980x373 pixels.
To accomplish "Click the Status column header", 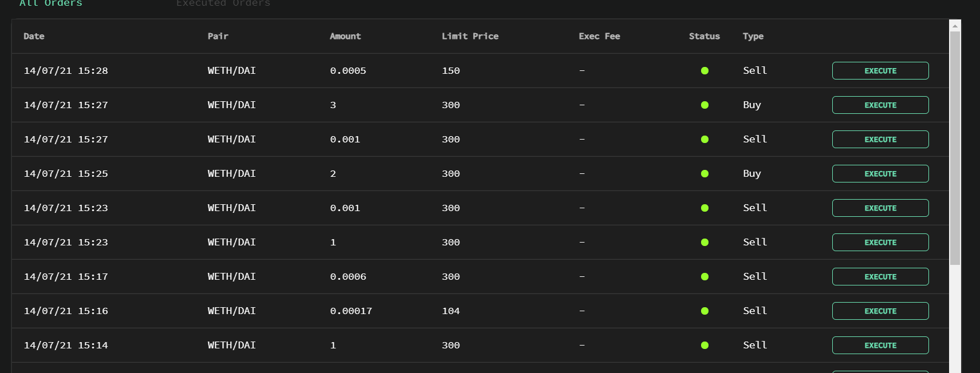I will (x=704, y=36).
